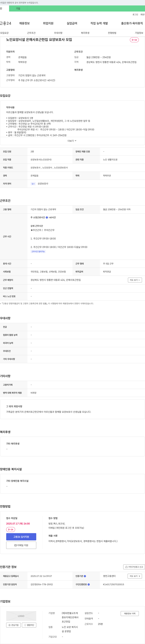Click 국민연금, 고용보험, 산재보험, 건강보험 text
Viewport: 145px width, 644px height.
pos(48,272)
